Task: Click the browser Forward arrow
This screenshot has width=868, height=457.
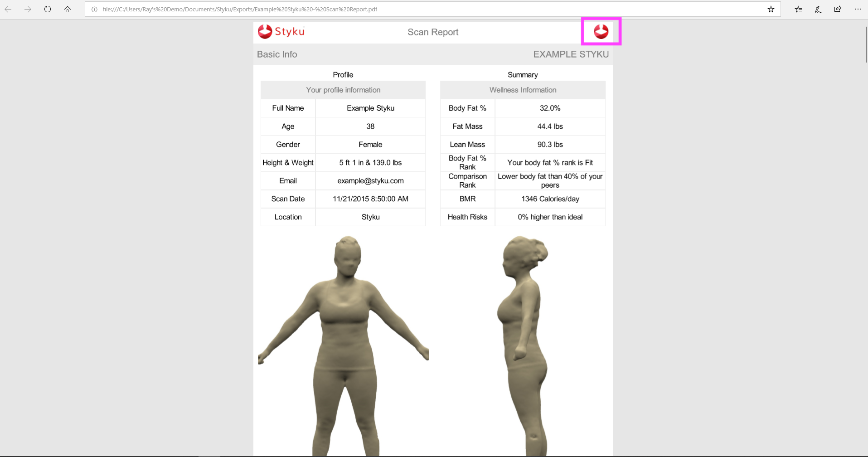Action: coord(28,9)
